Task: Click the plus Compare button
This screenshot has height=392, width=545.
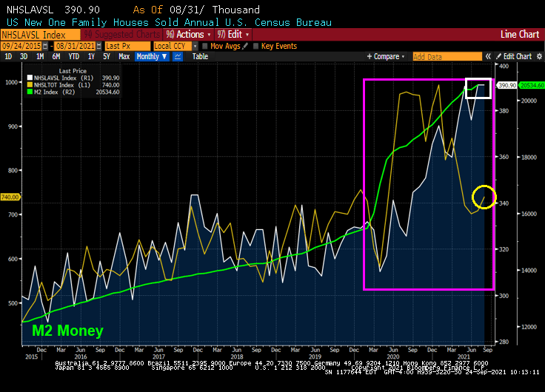Action: click(x=385, y=56)
